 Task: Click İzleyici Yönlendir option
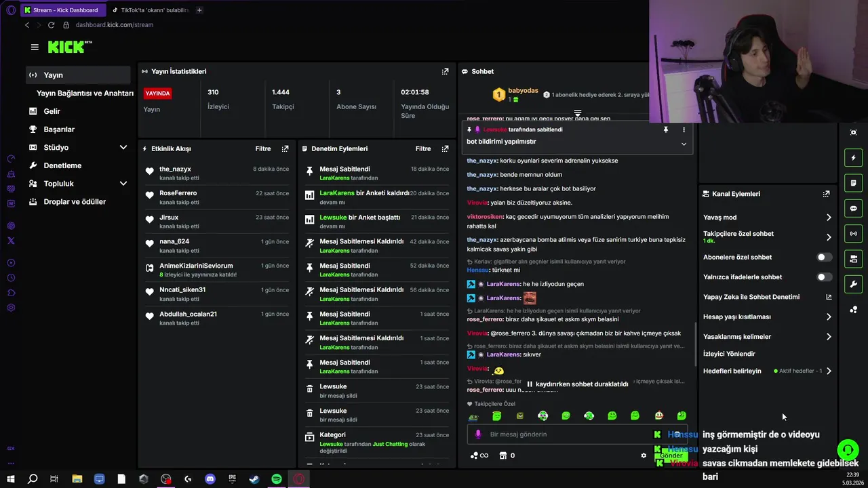(729, 354)
